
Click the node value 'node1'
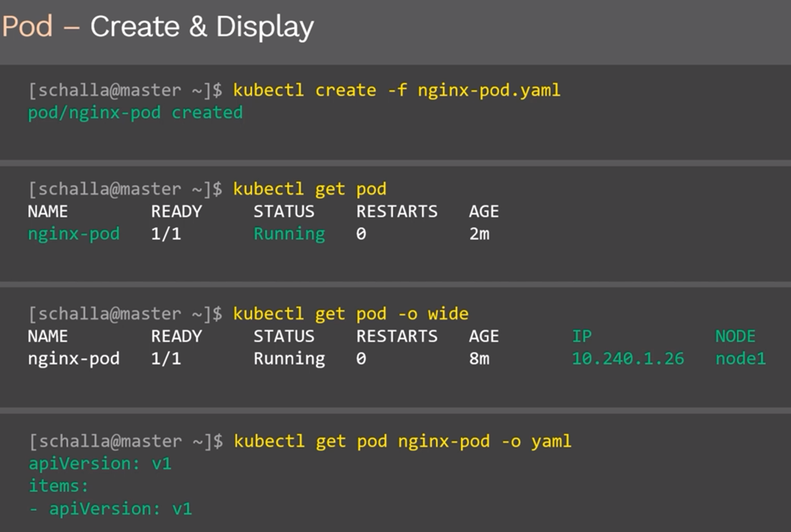[741, 359]
